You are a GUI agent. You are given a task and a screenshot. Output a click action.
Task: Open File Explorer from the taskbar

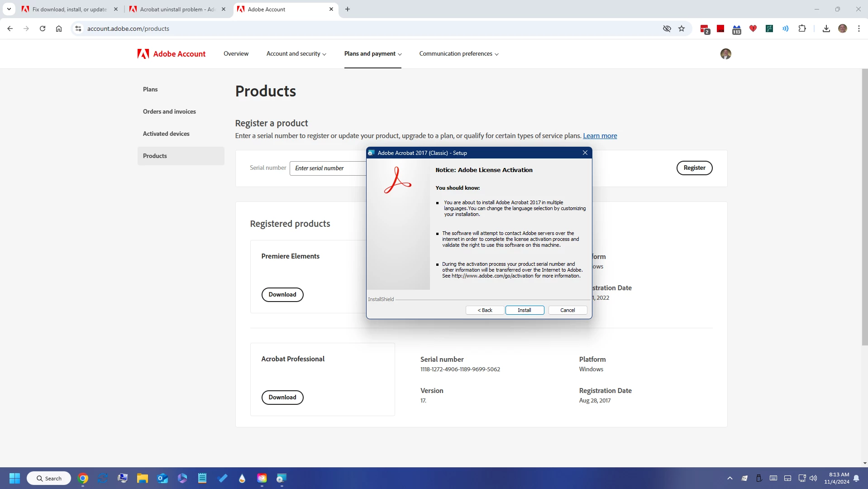click(143, 478)
